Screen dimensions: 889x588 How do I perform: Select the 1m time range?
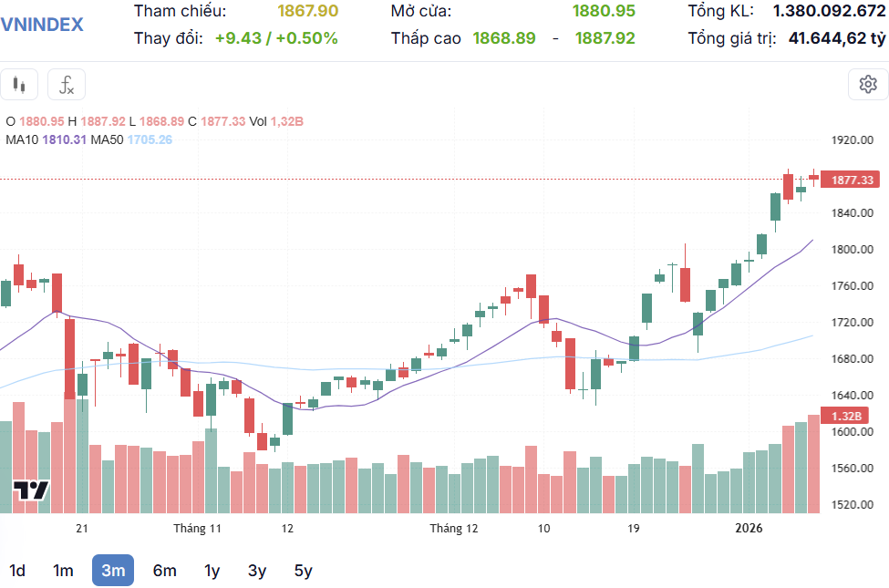[x=63, y=571]
